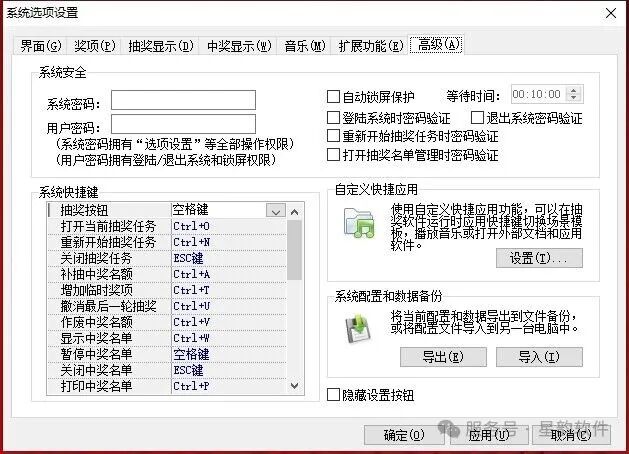Image resolution: width=629 pixels, height=454 pixels.
Task: Click scroll-down arrow of shortcut list
Action: [294, 386]
